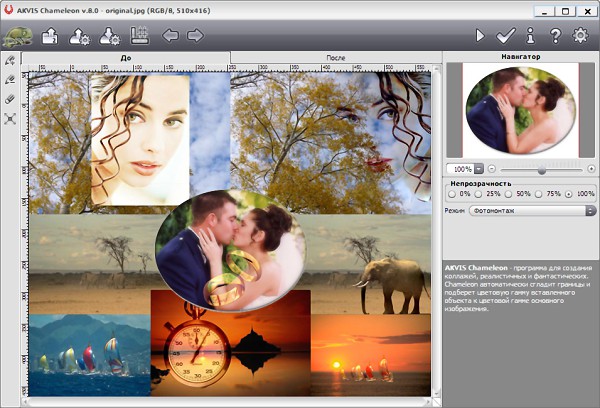Image resolution: width=600 pixels, height=408 pixels.
Task: Set opacity to 50%
Action: [508, 194]
